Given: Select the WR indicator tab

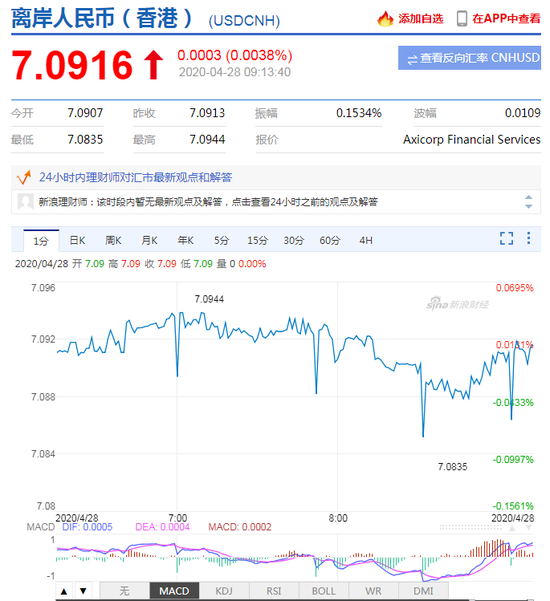Looking at the screenshot, I should (x=373, y=591).
